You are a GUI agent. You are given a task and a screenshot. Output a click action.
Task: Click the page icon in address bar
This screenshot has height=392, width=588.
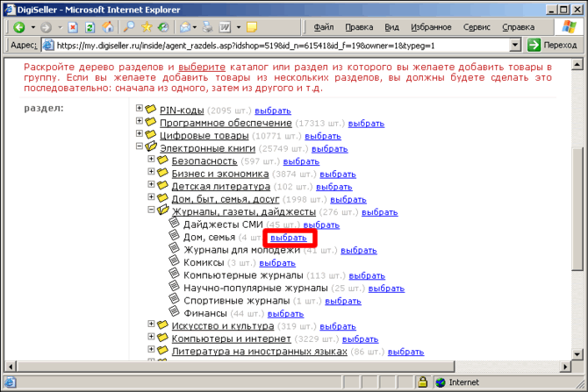click(x=48, y=46)
